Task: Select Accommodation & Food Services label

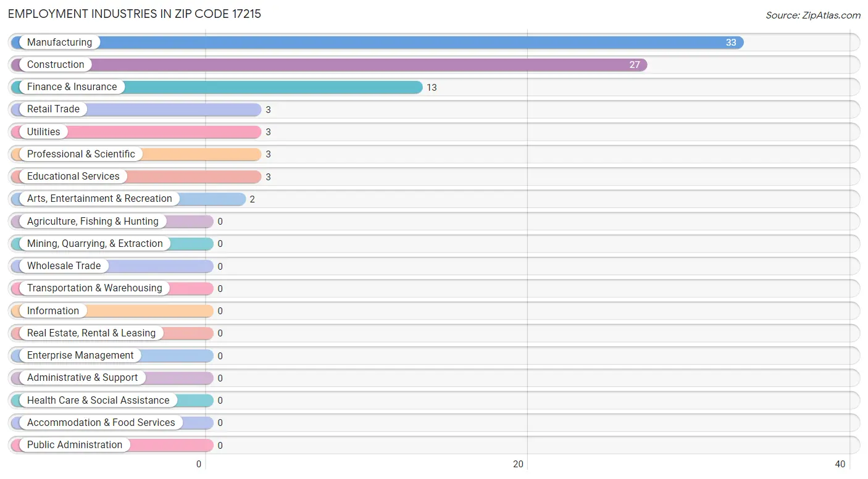Action: [x=101, y=422]
